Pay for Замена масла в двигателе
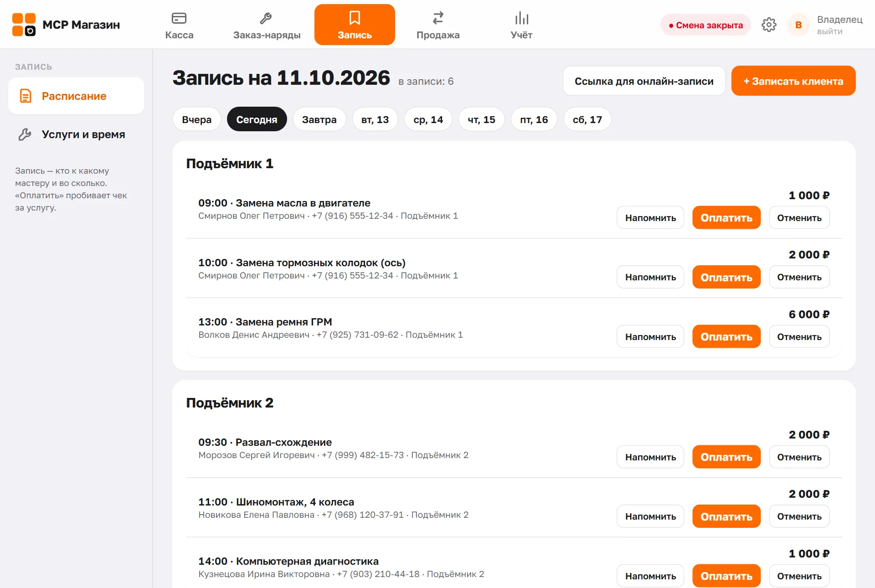 coord(726,218)
